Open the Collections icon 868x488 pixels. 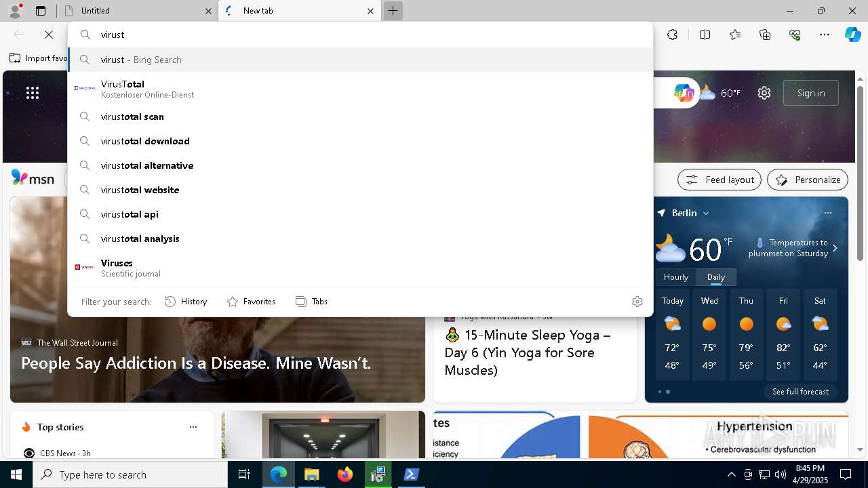coord(765,35)
